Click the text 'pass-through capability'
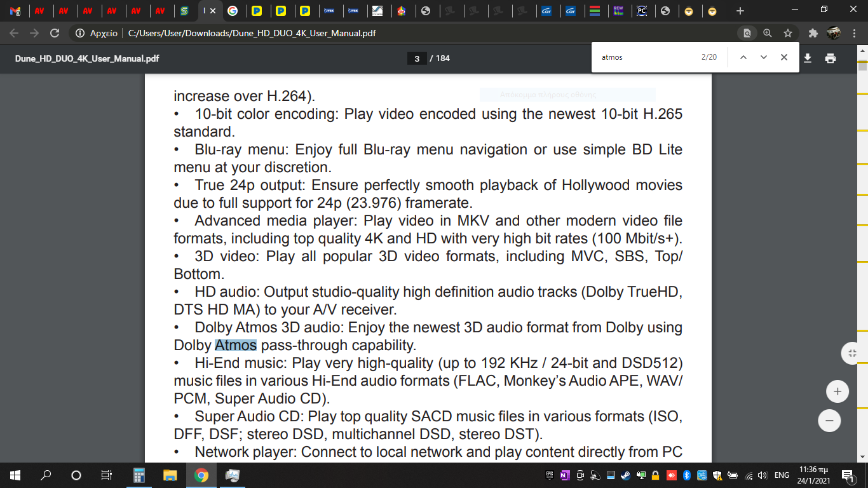Viewport: 868px width, 488px height. [x=337, y=346]
